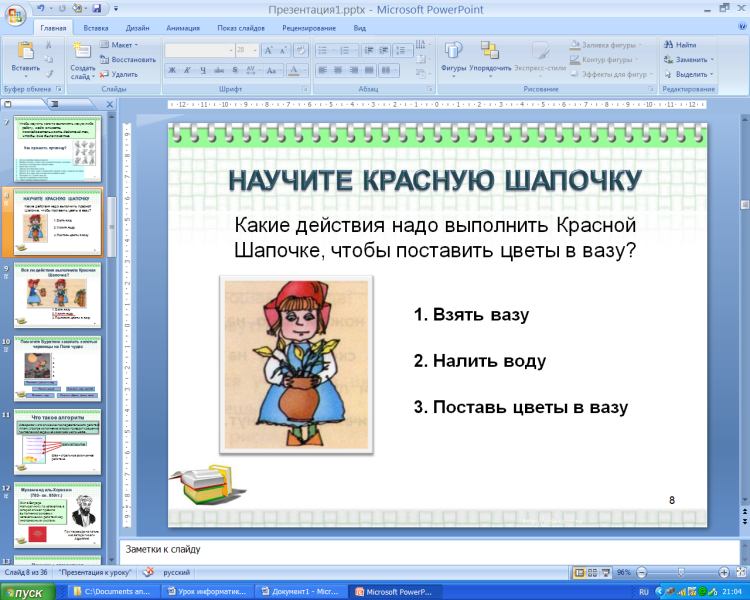750x600 pixels.
Task: Open the Home (Главная) ribbon tab
Action: pyautogui.click(x=53, y=28)
